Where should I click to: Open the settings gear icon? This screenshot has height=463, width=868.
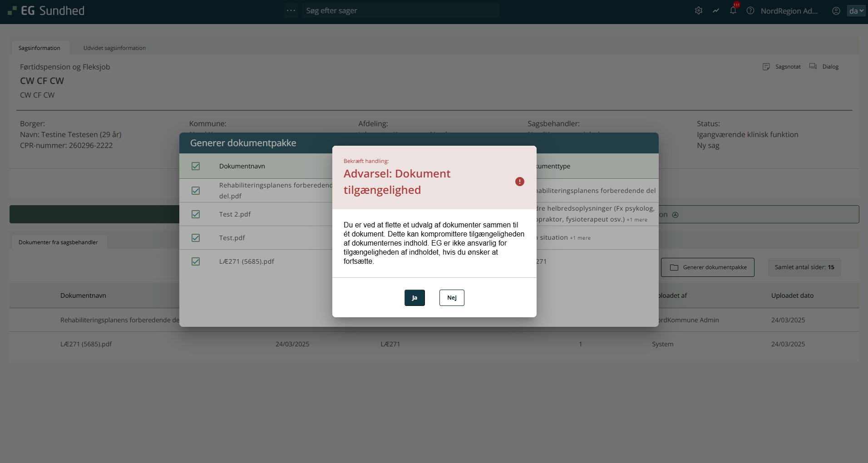[699, 11]
